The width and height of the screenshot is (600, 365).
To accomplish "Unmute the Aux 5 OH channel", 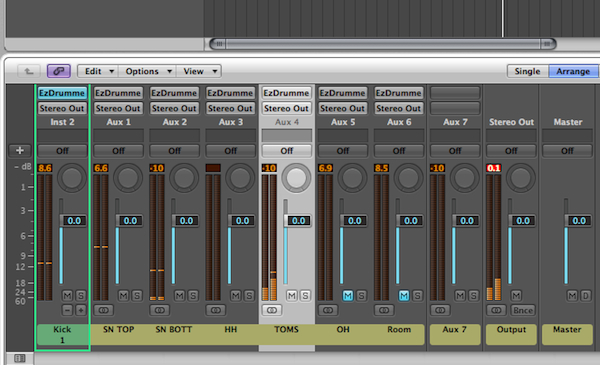I will click(x=348, y=296).
